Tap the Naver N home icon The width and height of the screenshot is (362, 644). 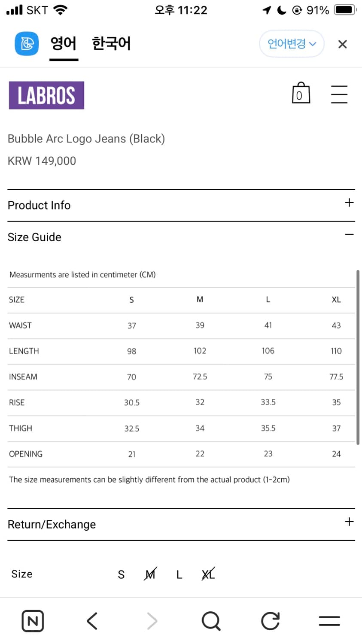pyautogui.click(x=33, y=621)
